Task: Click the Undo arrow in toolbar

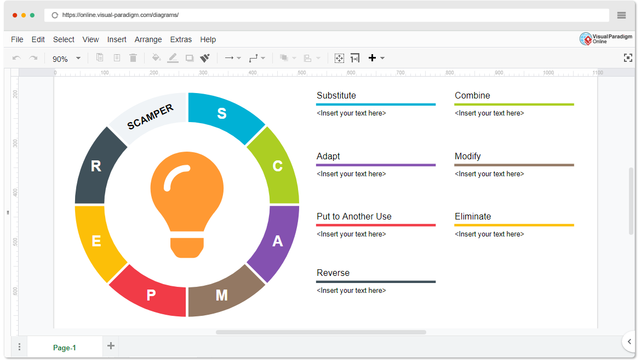Action: (17, 58)
